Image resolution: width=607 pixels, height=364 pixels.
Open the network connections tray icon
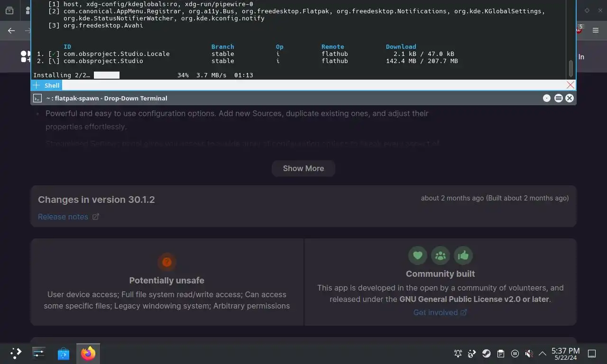click(x=472, y=354)
